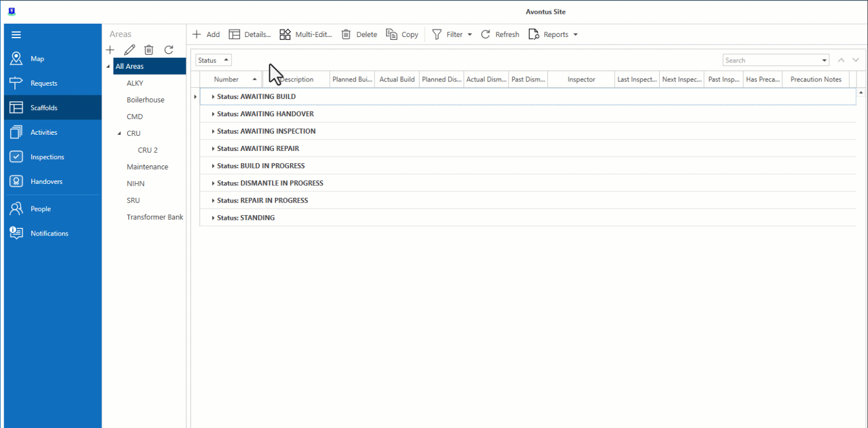Click the add area plus icon
Screen dimensions: 868x428
pos(111,50)
